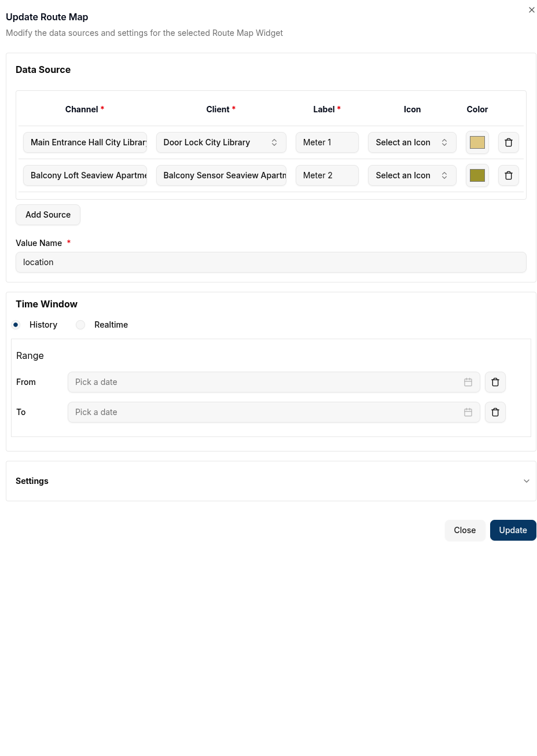Clear the To date with trash icon

[495, 412]
